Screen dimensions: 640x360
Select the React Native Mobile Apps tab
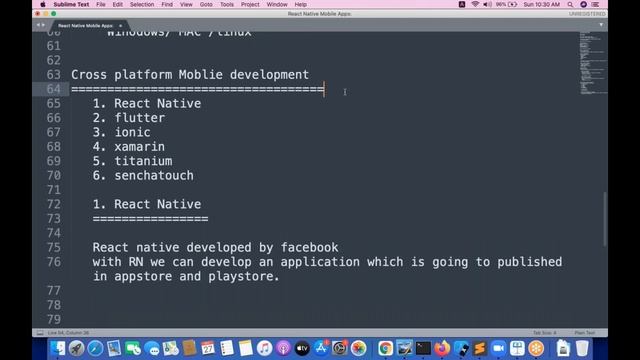(85, 26)
